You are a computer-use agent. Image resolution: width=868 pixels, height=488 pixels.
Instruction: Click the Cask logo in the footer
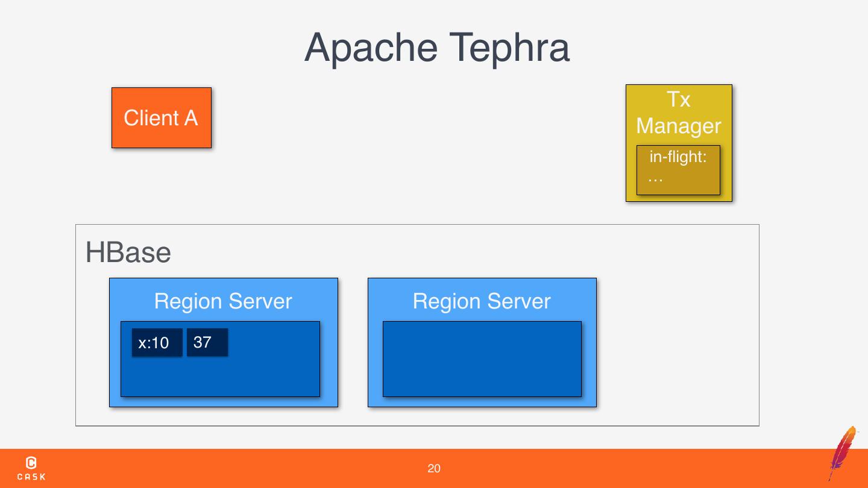click(31, 469)
